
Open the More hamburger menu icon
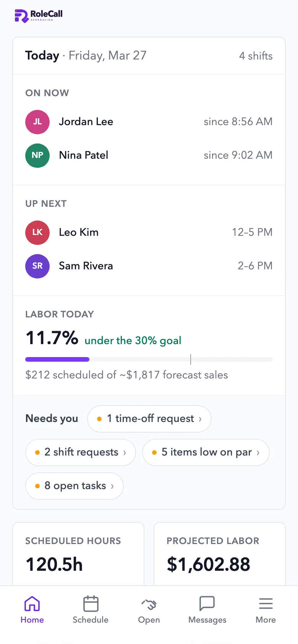[x=266, y=604]
